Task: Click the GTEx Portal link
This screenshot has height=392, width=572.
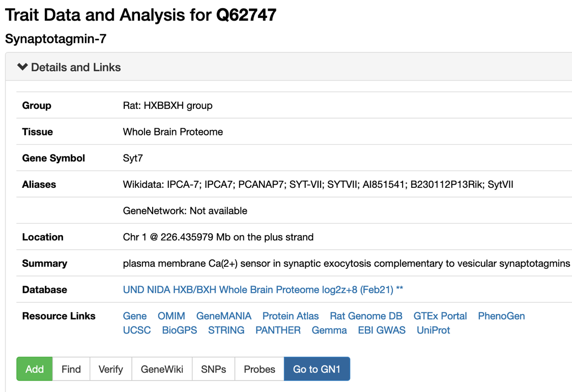Action: click(440, 316)
